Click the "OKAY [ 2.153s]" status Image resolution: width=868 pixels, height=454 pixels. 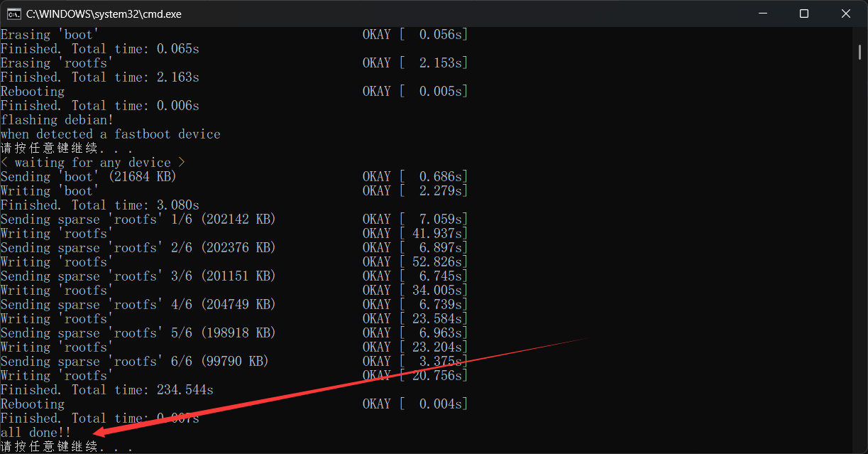tap(415, 63)
